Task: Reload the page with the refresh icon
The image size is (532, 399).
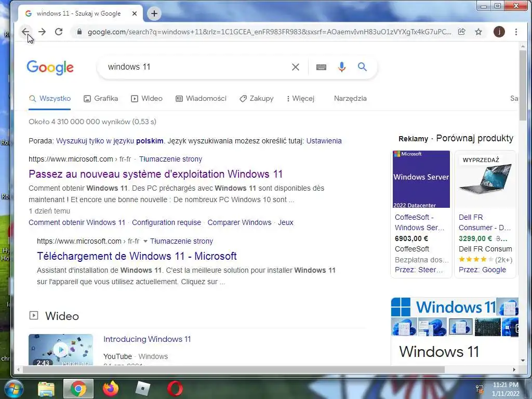Action: coord(59,32)
